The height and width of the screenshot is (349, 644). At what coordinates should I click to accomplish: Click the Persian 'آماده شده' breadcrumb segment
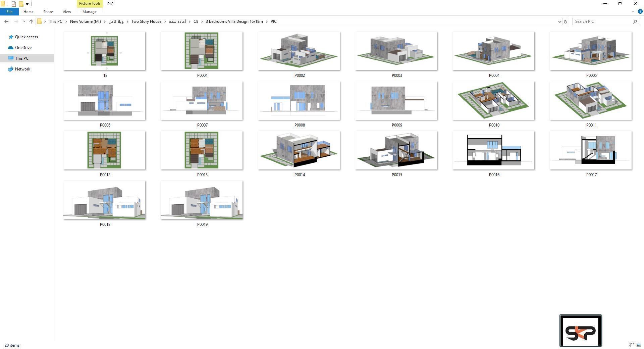(177, 21)
